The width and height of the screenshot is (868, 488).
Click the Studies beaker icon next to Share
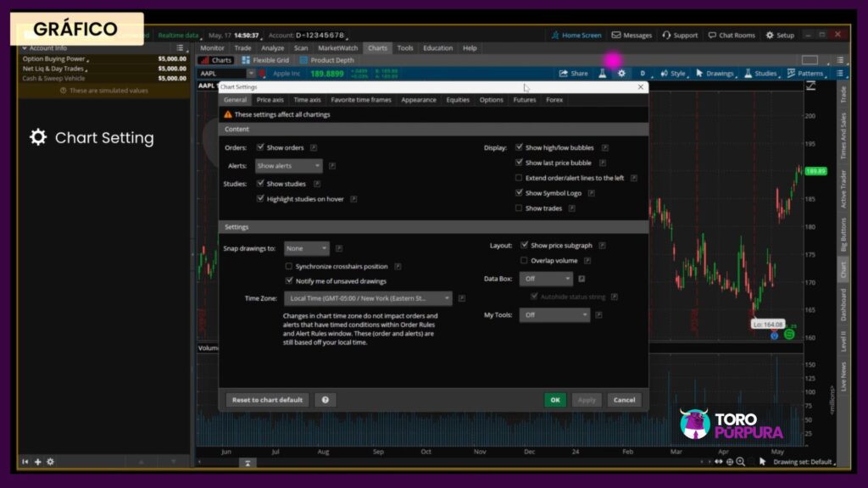coord(603,73)
